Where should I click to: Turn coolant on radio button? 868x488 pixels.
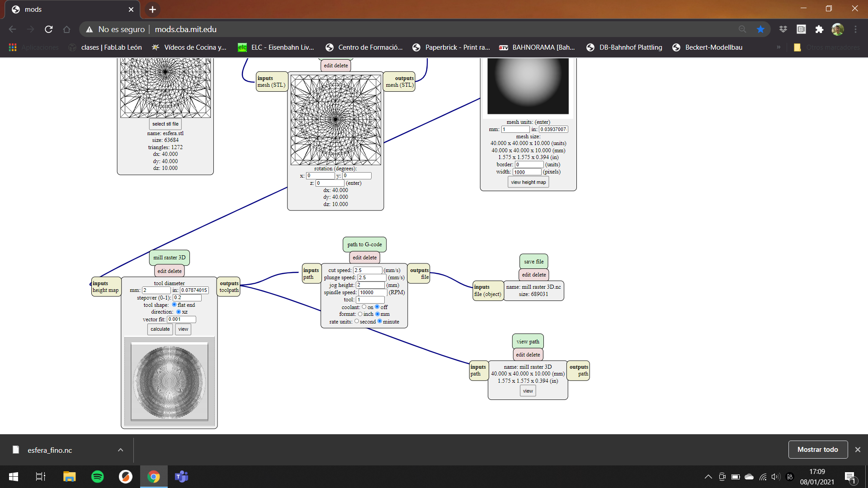point(364,307)
